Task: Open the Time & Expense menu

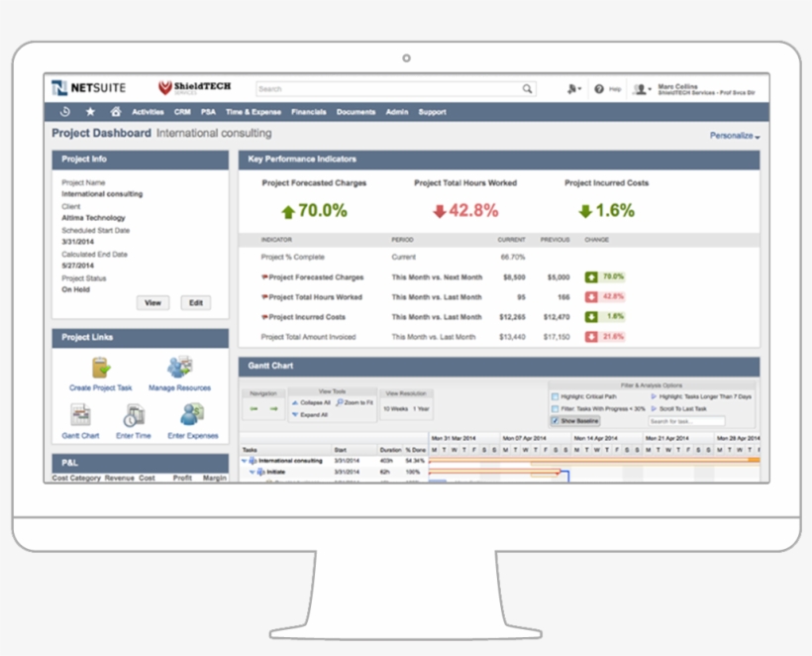Action: 254,111
